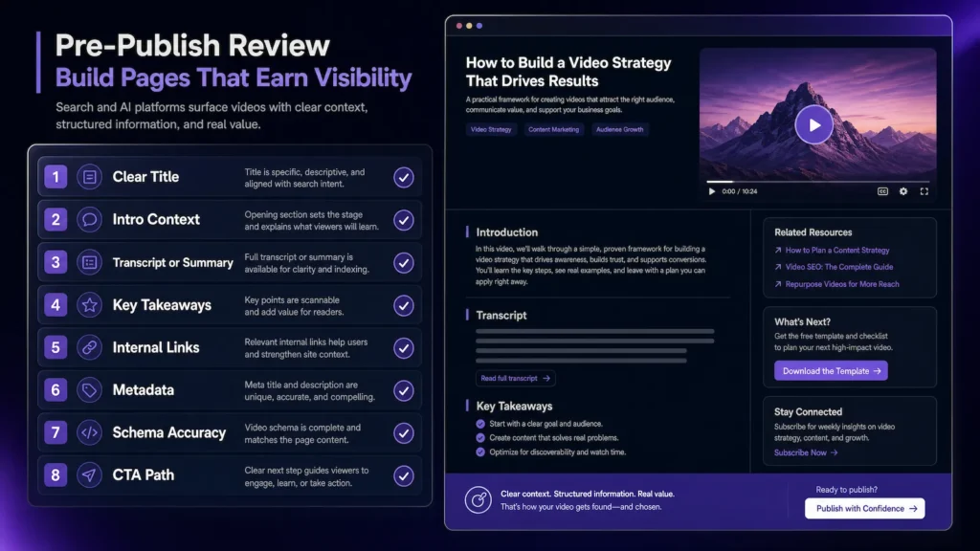This screenshot has height=551, width=980.
Task: Click the Schema Accuracy code icon
Action: pyautogui.click(x=89, y=433)
